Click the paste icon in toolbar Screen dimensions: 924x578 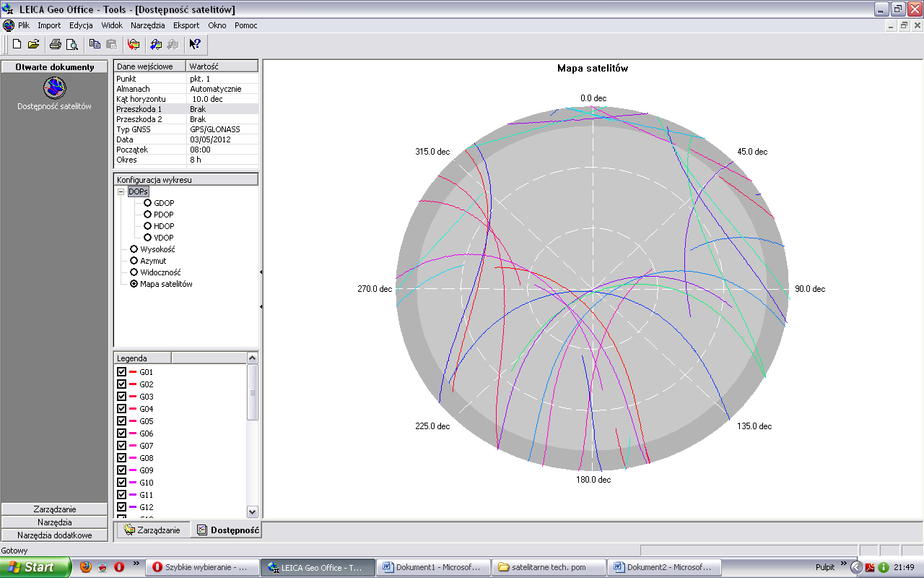(x=111, y=44)
